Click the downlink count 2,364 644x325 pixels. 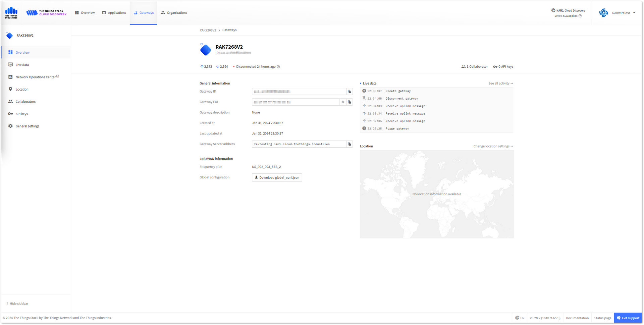tap(222, 67)
